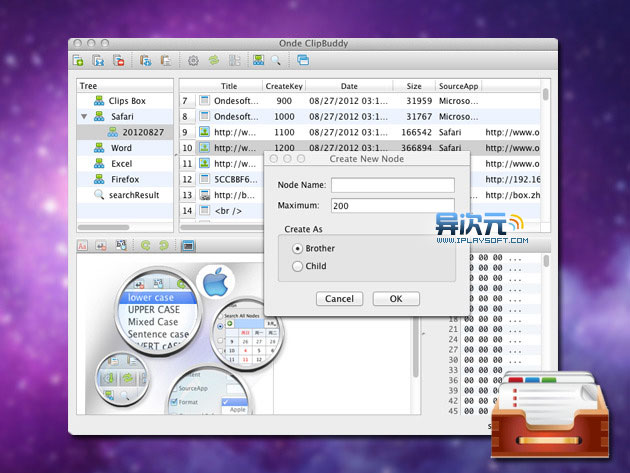Click the preview image thumbnail in lower pane
This screenshot has width=630, height=473.
click(179, 338)
